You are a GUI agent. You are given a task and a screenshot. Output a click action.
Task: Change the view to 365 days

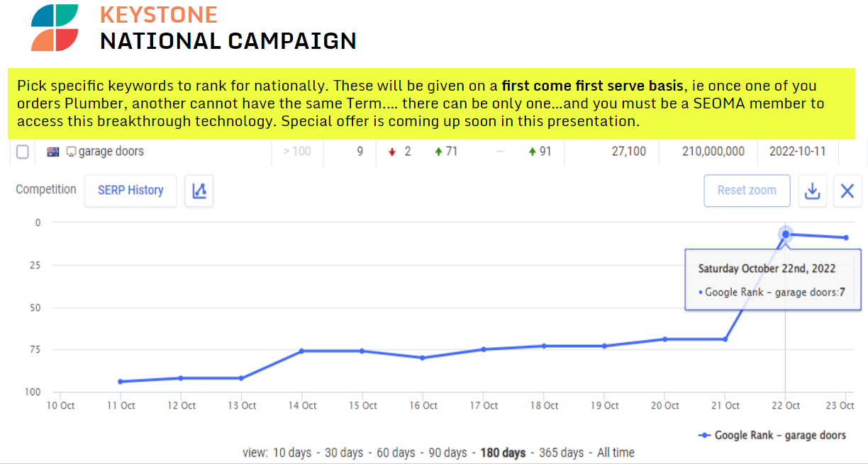click(562, 453)
